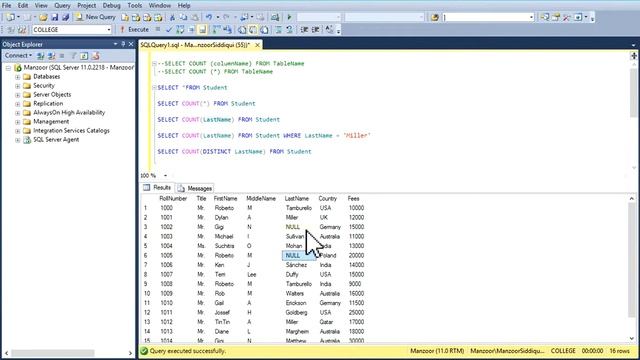Expand the Security folder
640x360 pixels.
[18, 86]
